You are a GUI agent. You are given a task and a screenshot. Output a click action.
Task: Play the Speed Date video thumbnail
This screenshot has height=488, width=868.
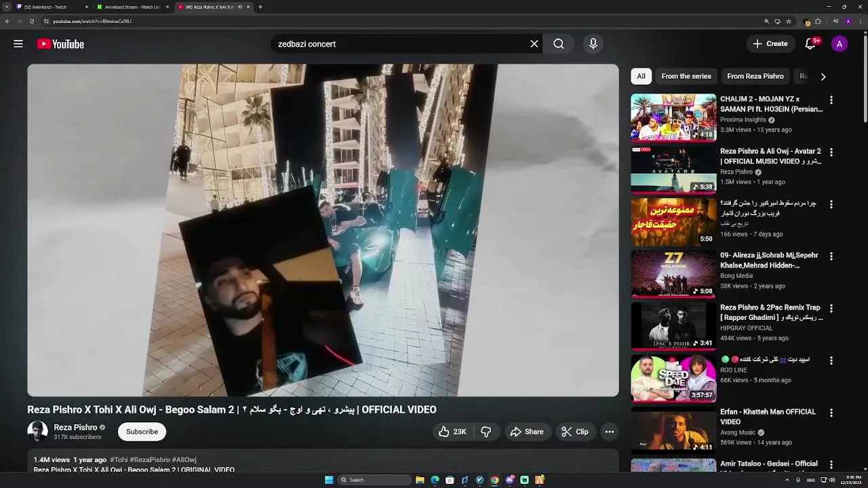(x=673, y=378)
